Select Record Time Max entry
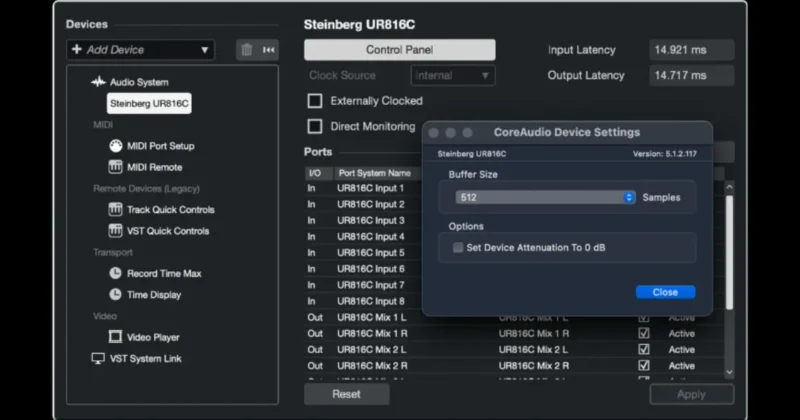 164,274
